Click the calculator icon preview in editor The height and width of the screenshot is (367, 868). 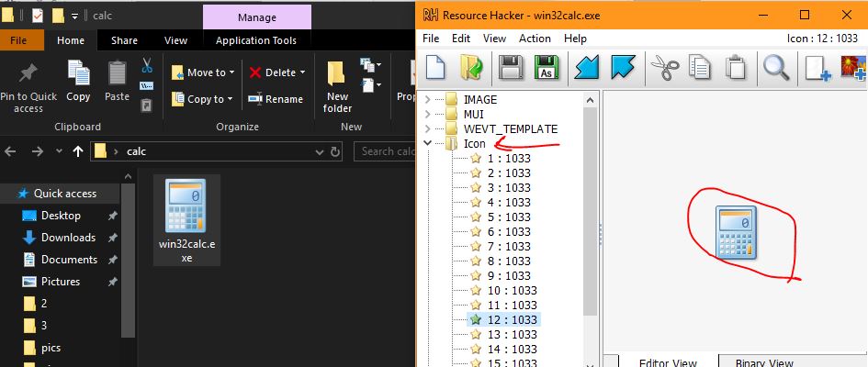[x=736, y=231]
